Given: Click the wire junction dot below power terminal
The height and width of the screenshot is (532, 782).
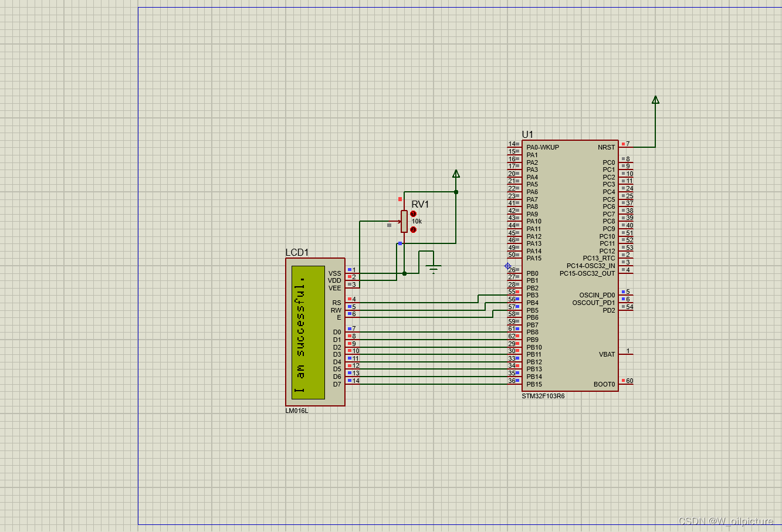Looking at the screenshot, I should 456,192.
